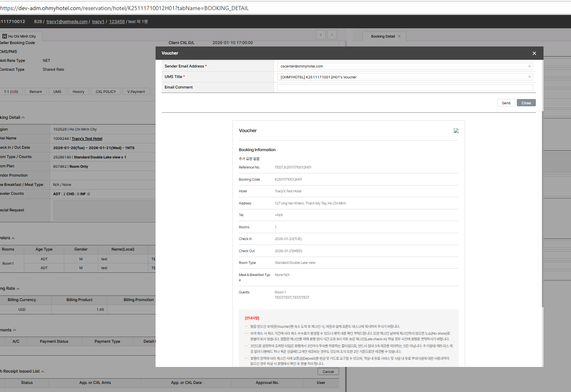The height and width of the screenshot is (392, 571).
Task: Go to next tab with right arrow
Action: coord(332,35)
